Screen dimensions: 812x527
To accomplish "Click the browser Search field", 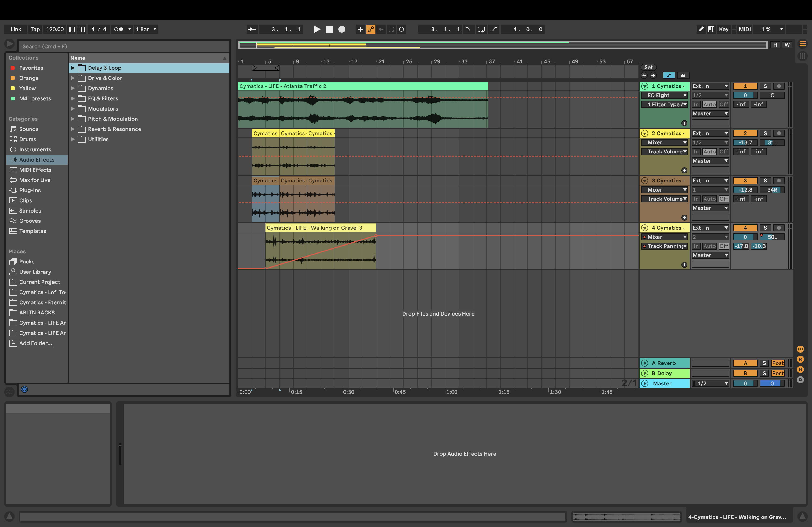I will (x=124, y=47).
